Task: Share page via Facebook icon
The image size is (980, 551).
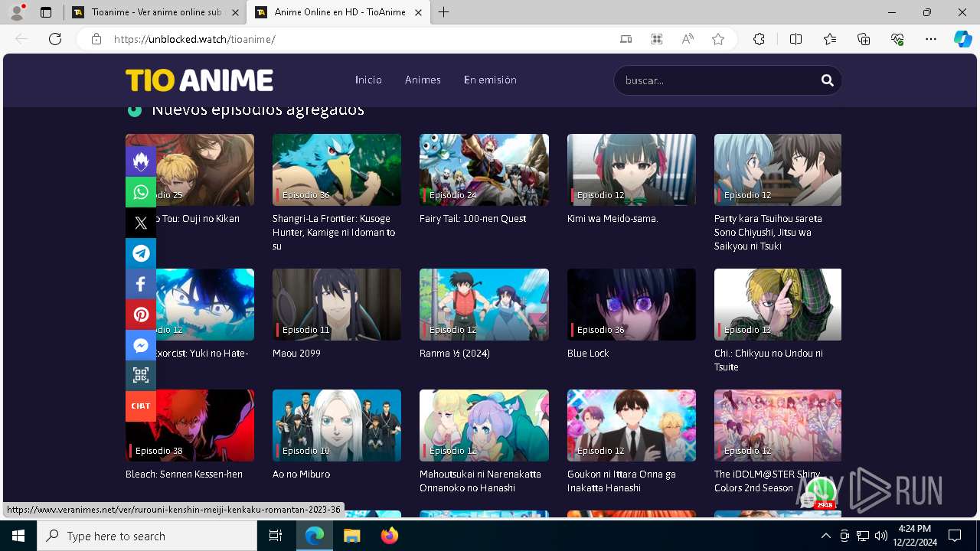Action: coord(141,284)
